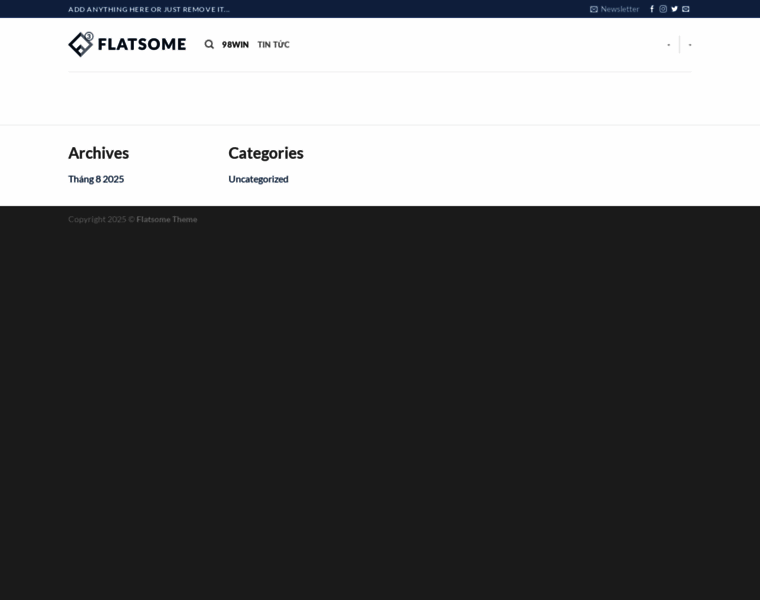Open the Tháng 8 2025 archive
760x600 pixels.
pos(96,179)
